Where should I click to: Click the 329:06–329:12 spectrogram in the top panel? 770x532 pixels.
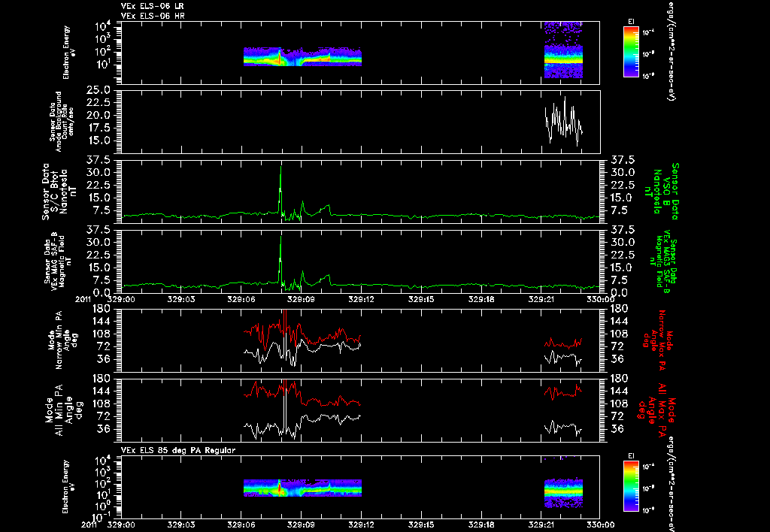coord(302,57)
